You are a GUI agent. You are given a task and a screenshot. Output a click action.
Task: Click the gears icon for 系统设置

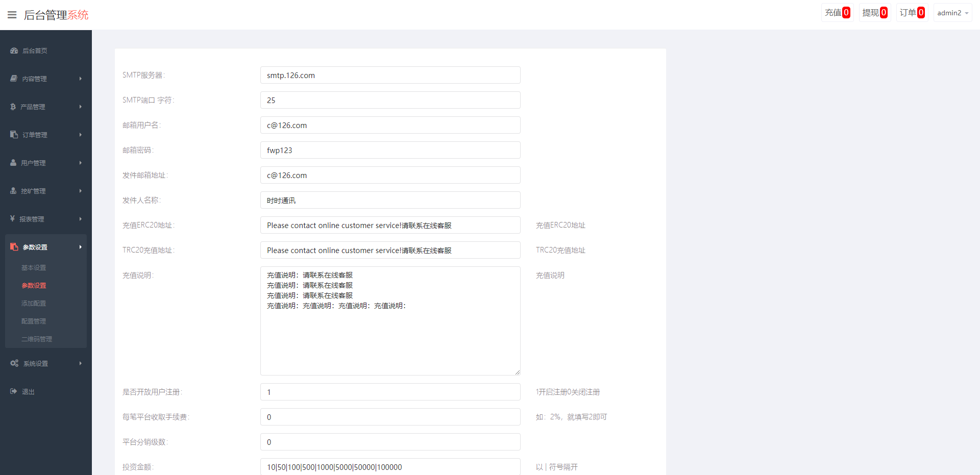(14, 363)
